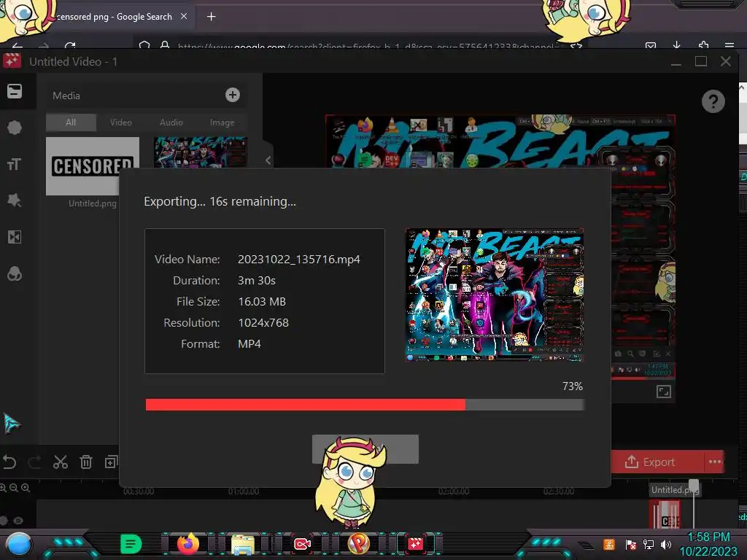Open Firefox hamburger menu

click(729, 45)
